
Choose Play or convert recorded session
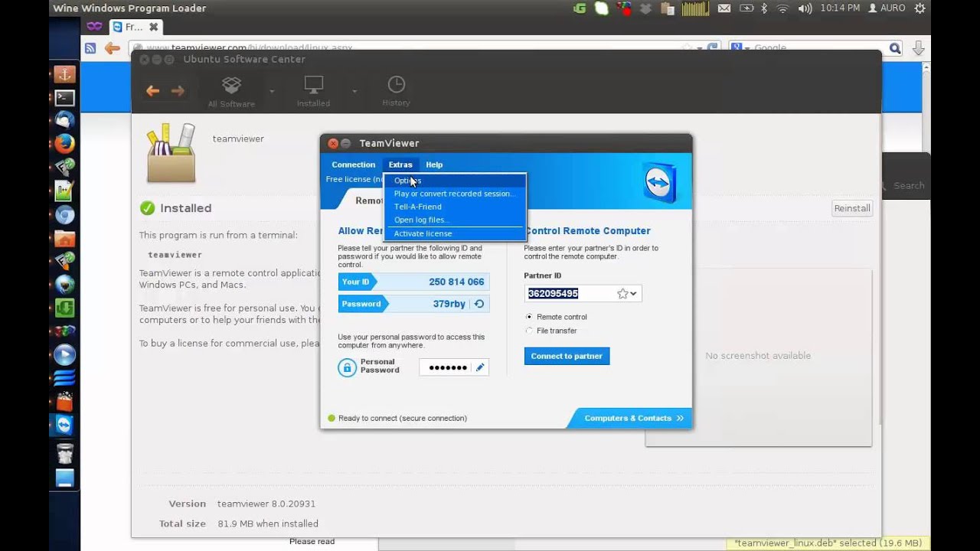(455, 194)
